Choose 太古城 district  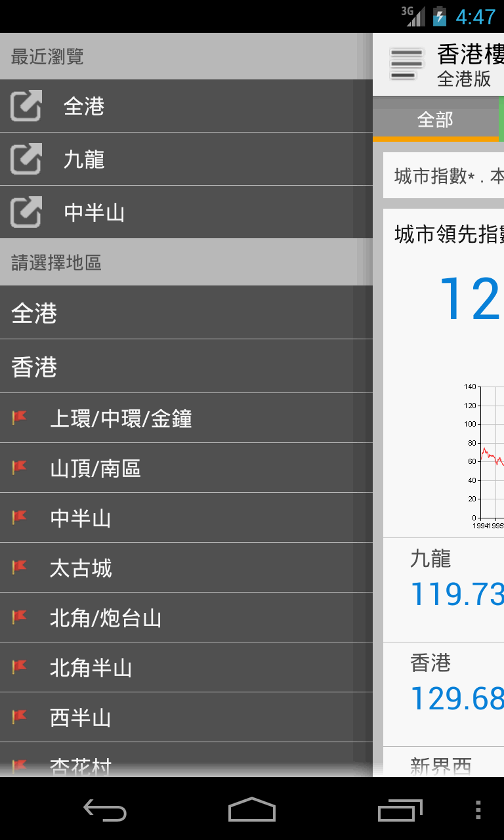coord(186,568)
